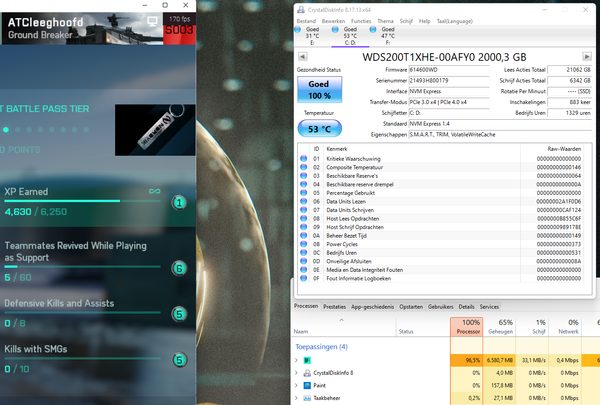Expand the Taakbeheer process row

(296, 398)
